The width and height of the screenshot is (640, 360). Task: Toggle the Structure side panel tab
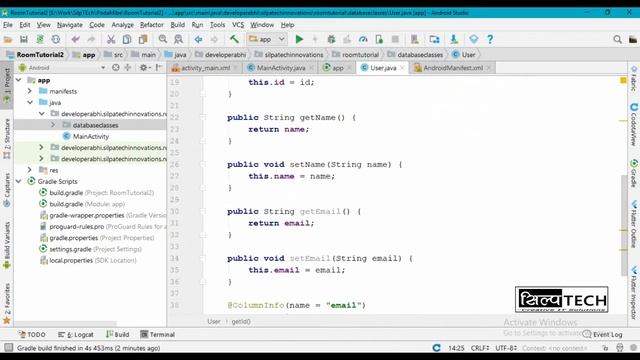[x=7, y=138]
